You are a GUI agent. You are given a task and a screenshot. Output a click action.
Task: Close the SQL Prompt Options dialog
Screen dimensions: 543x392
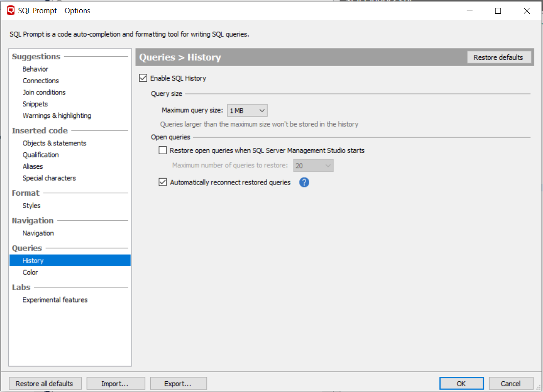tap(527, 11)
